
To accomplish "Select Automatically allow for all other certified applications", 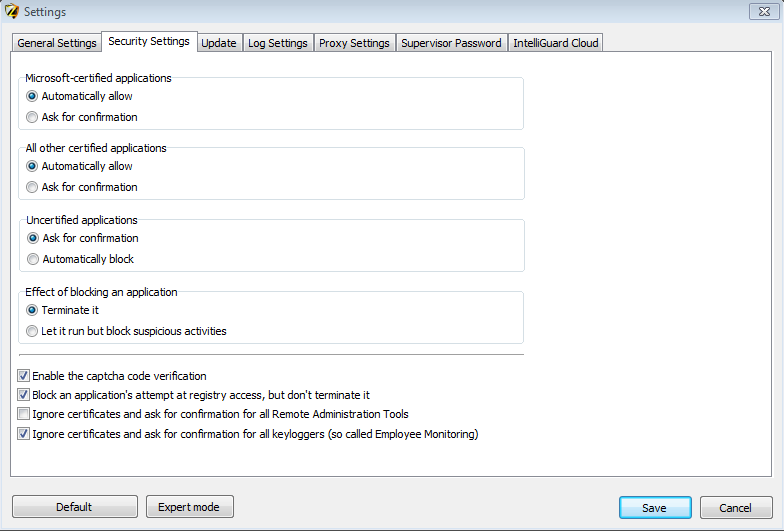I will click(33, 166).
